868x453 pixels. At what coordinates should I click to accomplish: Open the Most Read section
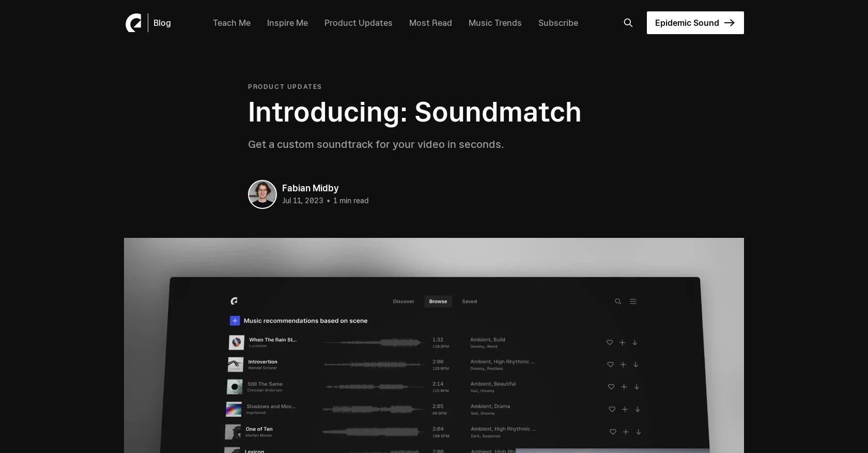tap(430, 23)
